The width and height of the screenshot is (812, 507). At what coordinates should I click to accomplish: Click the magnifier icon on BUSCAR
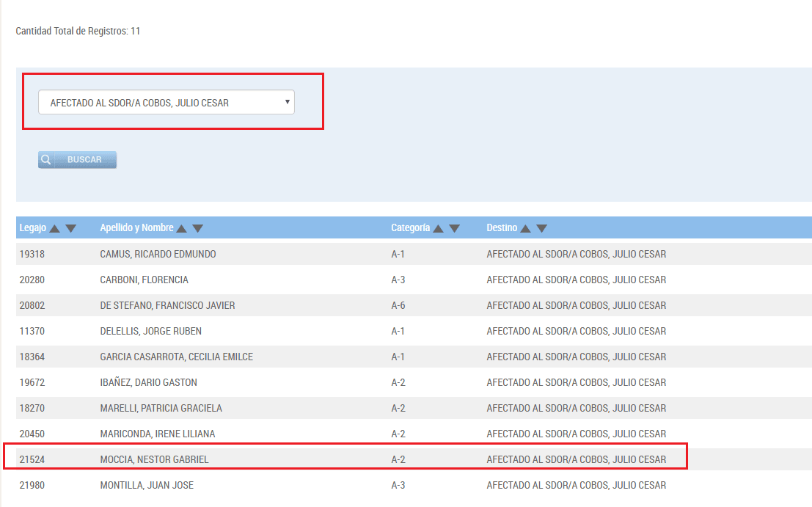tap(45, 160)
